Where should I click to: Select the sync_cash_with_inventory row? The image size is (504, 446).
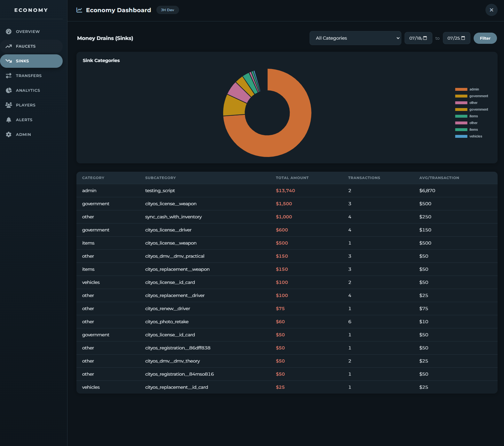tap(287, 217)
